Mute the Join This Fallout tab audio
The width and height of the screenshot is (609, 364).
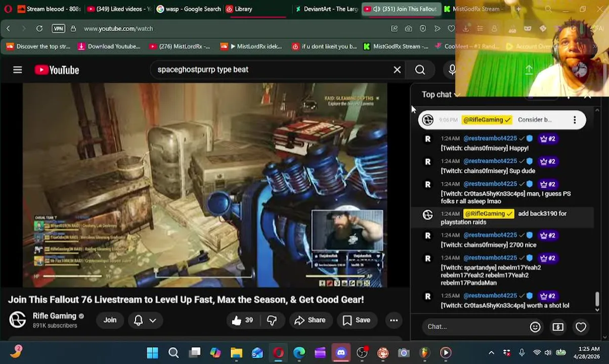click(x=376, y=9)
